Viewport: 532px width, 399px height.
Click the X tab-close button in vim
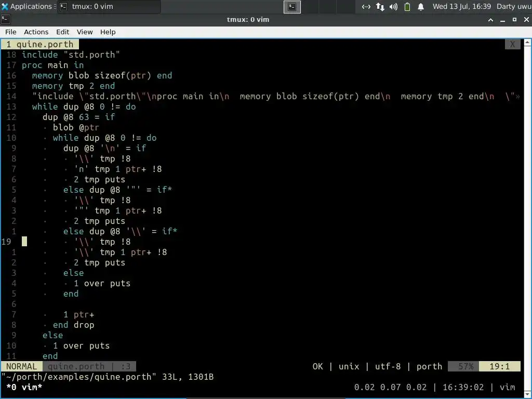click(x=512, y=45)
